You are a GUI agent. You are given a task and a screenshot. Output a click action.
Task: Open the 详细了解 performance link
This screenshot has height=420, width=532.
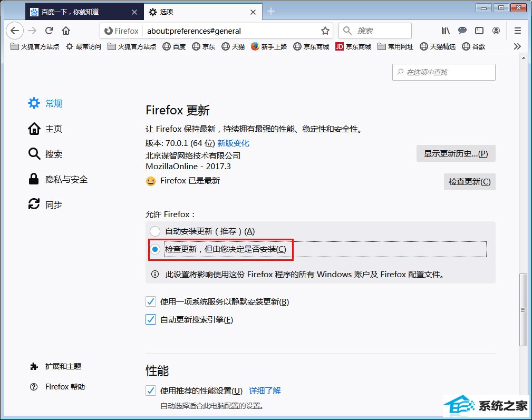coord(265,391)
